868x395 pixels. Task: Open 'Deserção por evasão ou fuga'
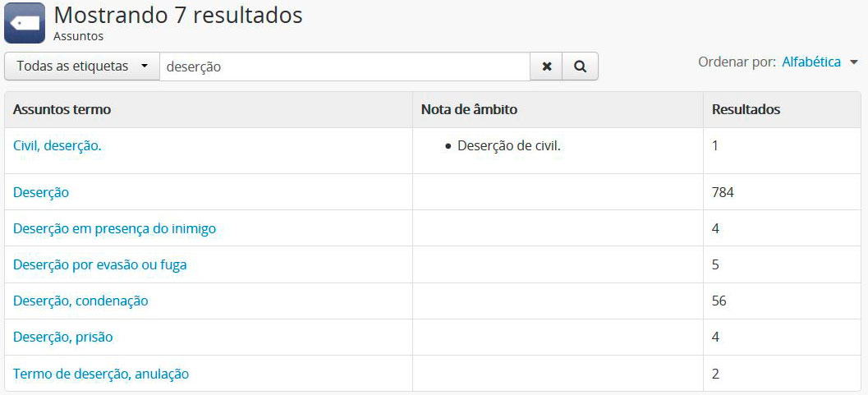coord(100,265)
